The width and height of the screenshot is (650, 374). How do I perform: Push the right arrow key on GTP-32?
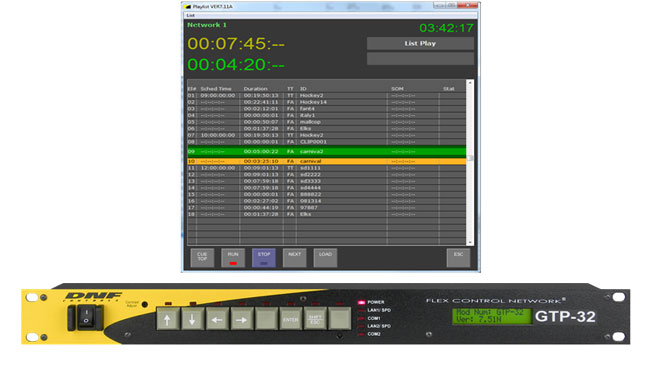[241, 319]
